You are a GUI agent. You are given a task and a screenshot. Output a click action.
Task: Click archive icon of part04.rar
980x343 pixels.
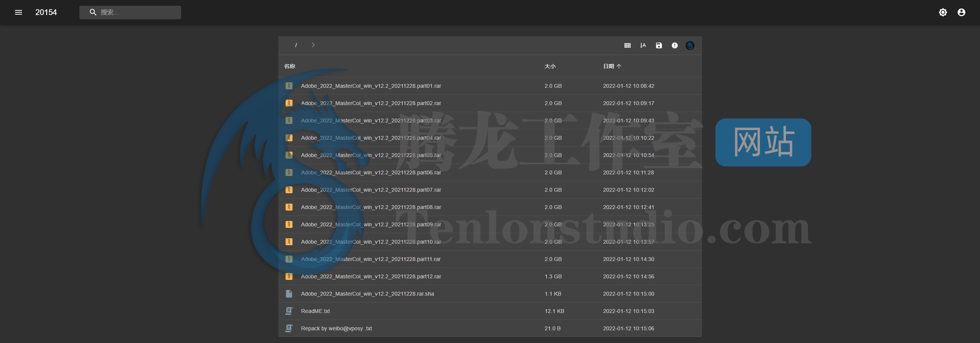click(x=289, y=138)
